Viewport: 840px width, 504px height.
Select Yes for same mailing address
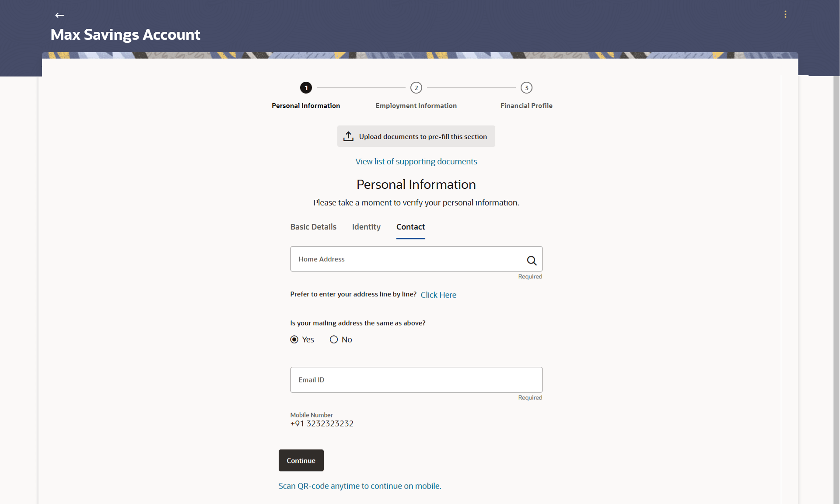coord(294,340)
